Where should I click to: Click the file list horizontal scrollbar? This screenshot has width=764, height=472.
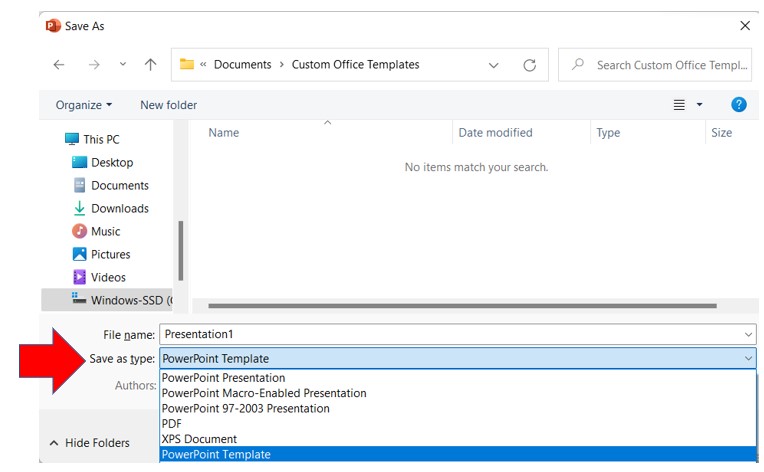tap(462, 306)
